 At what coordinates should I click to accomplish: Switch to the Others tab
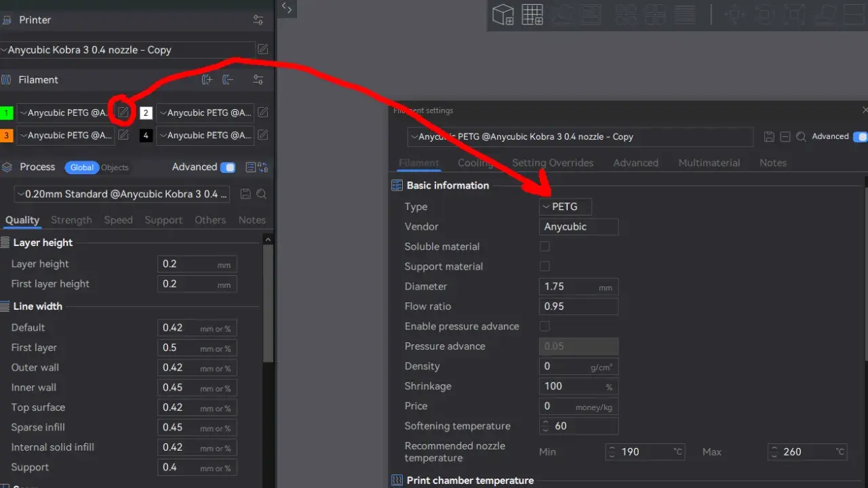(x=210, y=220)
